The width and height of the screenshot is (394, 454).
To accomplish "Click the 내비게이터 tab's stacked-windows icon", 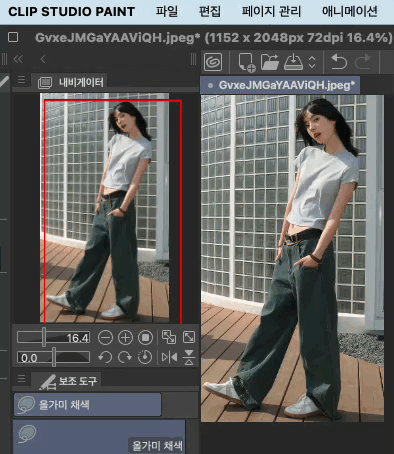I will pos(45,82).
